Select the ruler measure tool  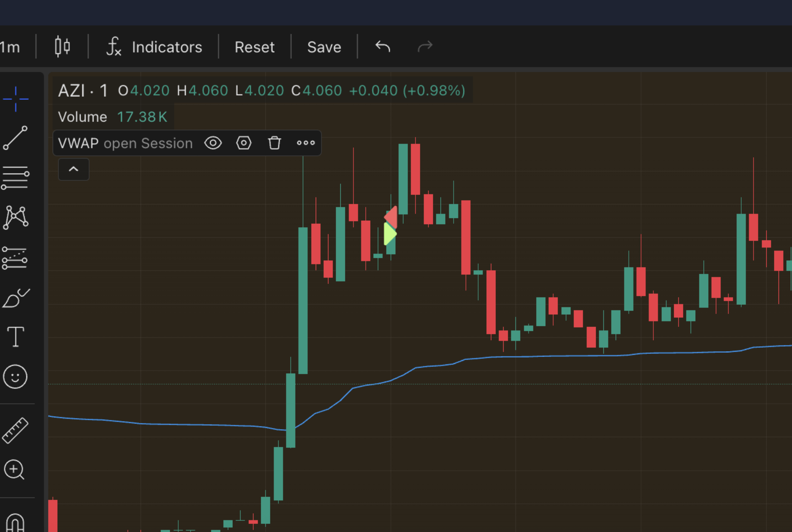[15, 430]
